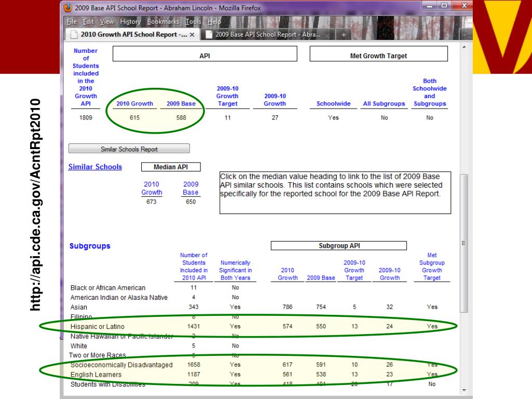
Task: Click the Hispanic or Latino row label
Action: pyautogui.click(x=97, y=327)
